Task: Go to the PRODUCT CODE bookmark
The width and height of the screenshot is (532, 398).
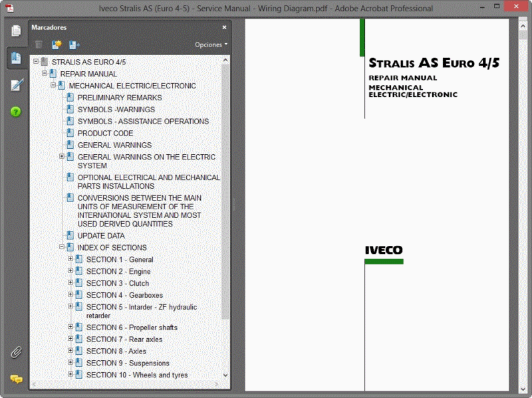Action: tap(105, 134)
